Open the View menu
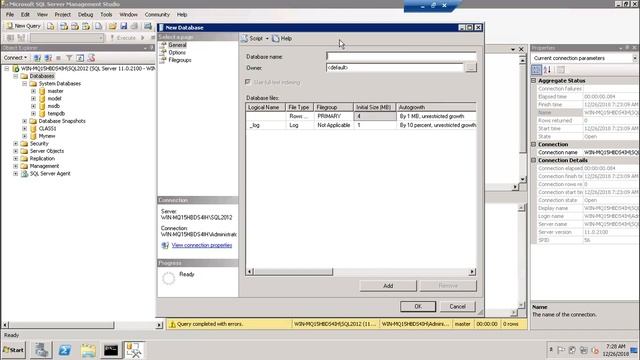The height and width of the screenshot is (360, 640). coord(42,14)
